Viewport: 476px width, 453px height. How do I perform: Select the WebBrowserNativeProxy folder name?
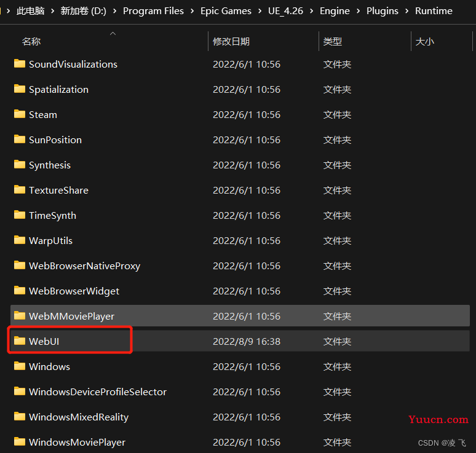coord(84,266)
